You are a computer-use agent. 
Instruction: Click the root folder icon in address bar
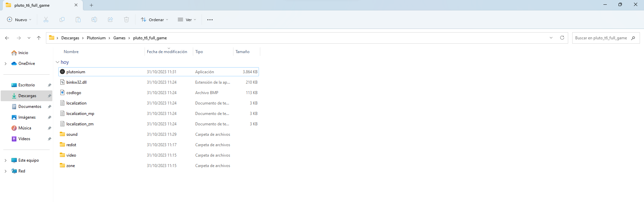tap(52, 38)
